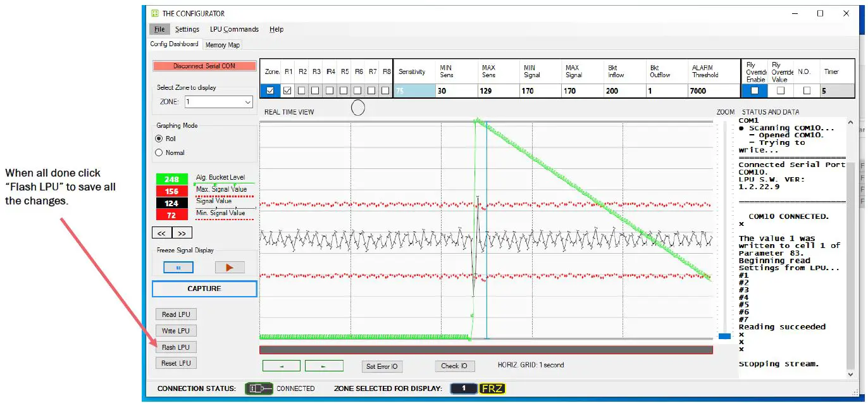The width and height of the screenshot is (868, 403).
Task: Click the >> forward arrow under signal values
Action: [x=182, y=232]
